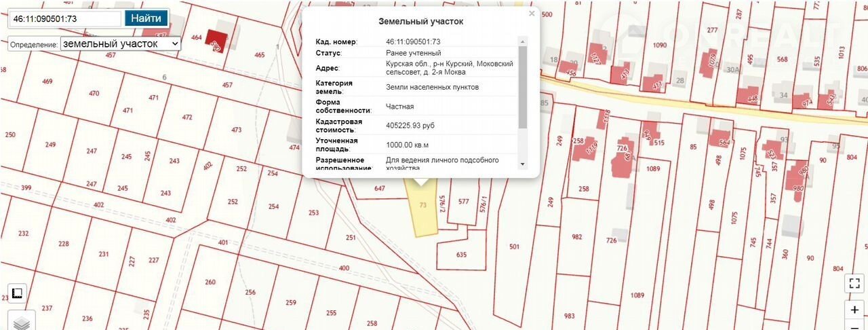
Task: Zoom out of the map
Action: [854, 326]
